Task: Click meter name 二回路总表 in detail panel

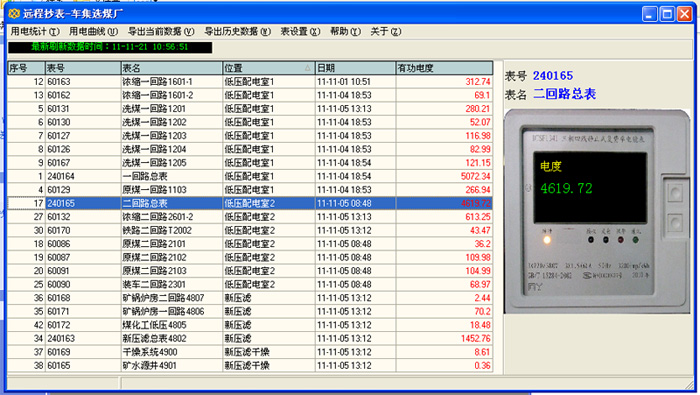Action: point(565,94)
